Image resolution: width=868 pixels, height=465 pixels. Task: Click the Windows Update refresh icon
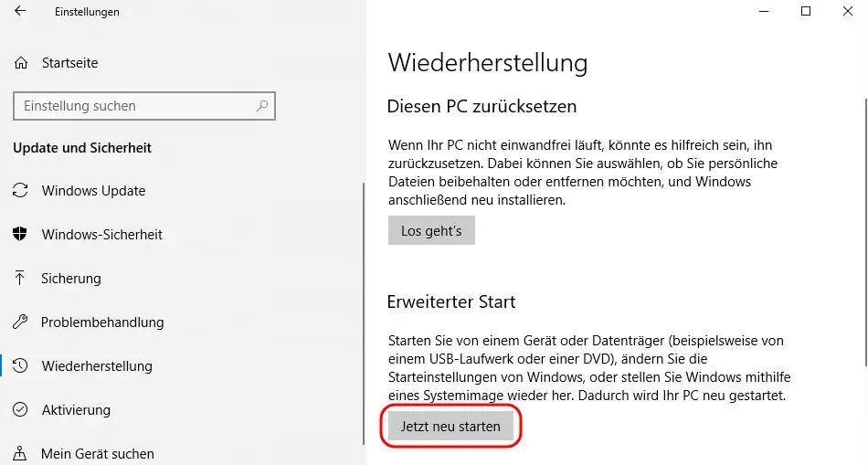pyautogui.click(x=20, y=191)
